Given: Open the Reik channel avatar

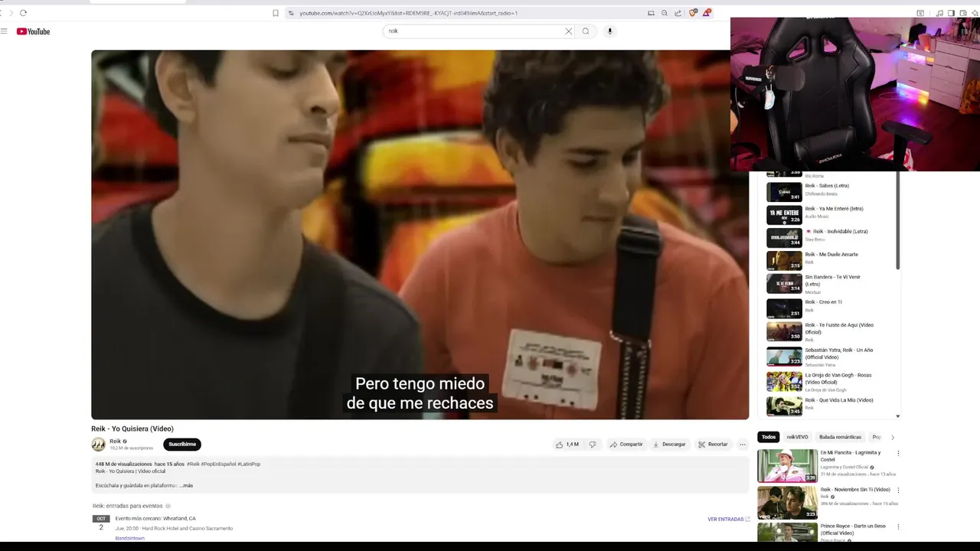Looking at the screenshot, I should tap(99, 445).
